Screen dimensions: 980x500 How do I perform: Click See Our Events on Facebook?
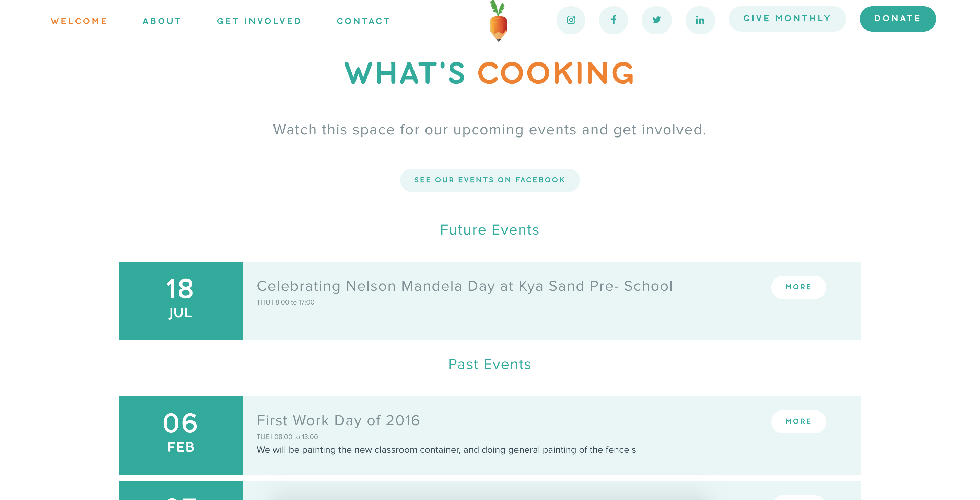pos(490,180)
